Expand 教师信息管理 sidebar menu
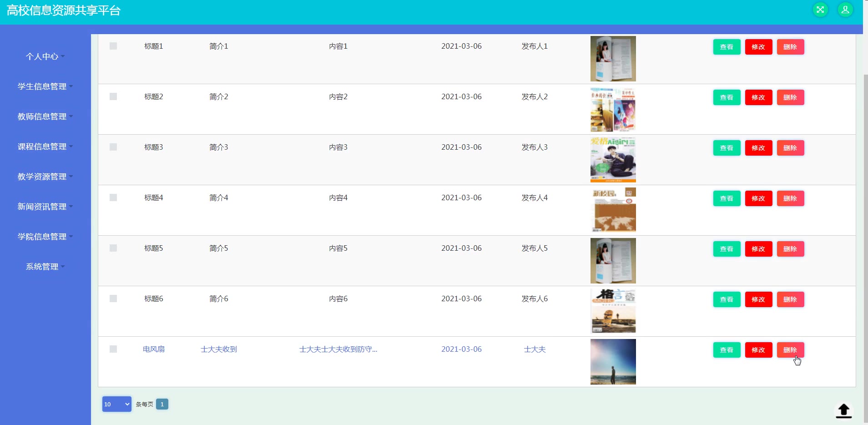868x425 pixels. click(x=45, y=116)
